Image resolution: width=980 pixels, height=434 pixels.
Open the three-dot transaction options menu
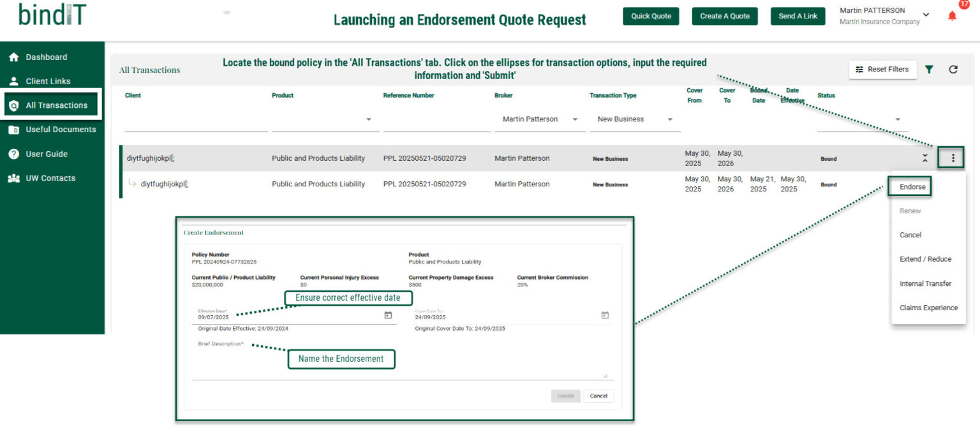(x=953, y=158)
